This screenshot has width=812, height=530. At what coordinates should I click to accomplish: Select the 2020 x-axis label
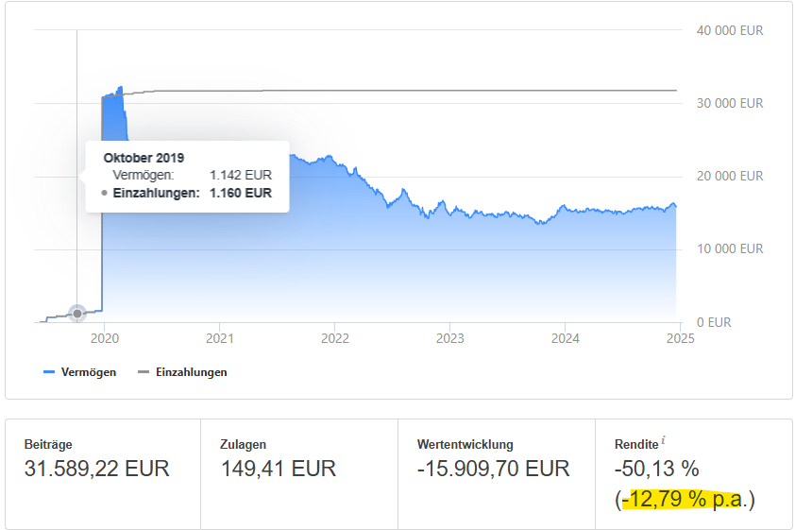coord(104,338)
